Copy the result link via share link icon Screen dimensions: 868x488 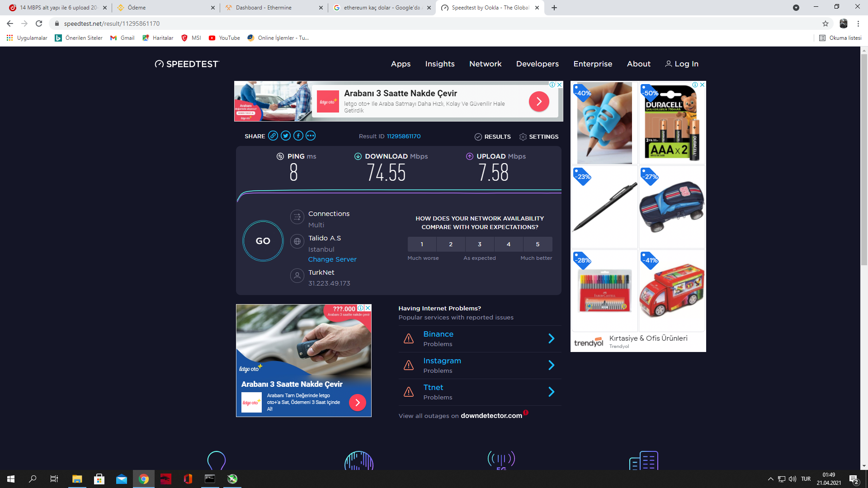tap(273, 136)
